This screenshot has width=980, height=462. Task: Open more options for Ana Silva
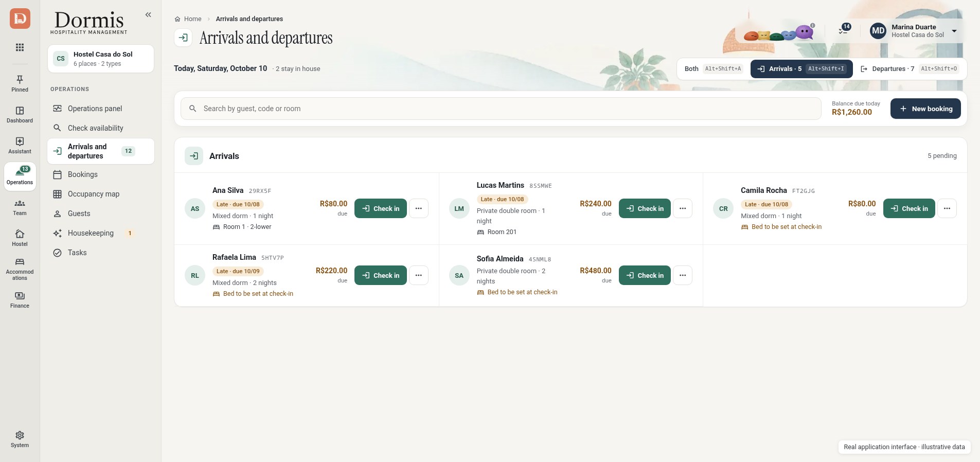pos(419,208)
